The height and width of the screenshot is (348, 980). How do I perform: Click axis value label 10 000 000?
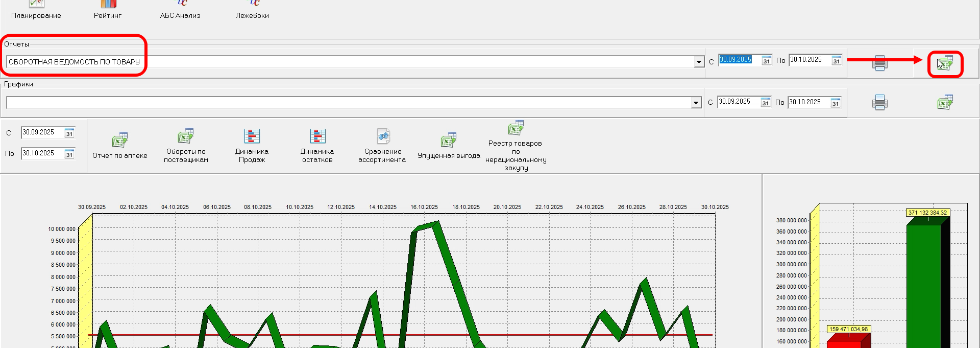[x=62, y=229]
